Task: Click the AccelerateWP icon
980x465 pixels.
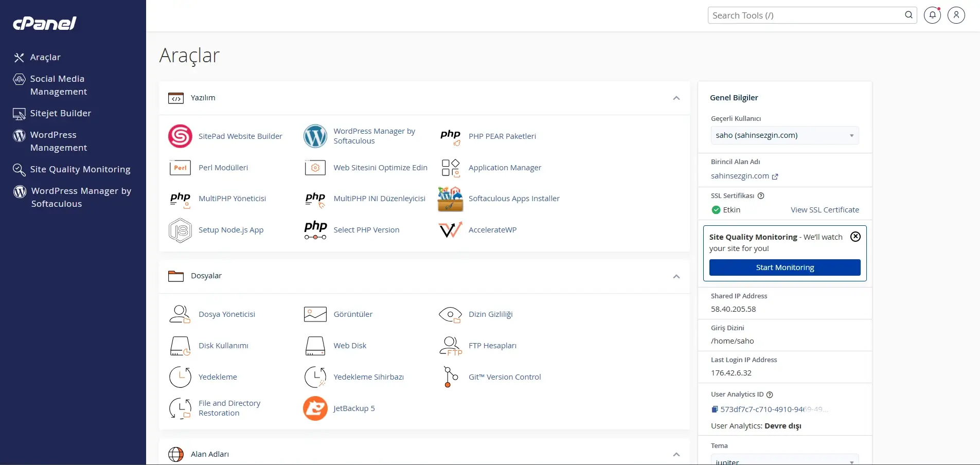Action: (x=450, y=230)
